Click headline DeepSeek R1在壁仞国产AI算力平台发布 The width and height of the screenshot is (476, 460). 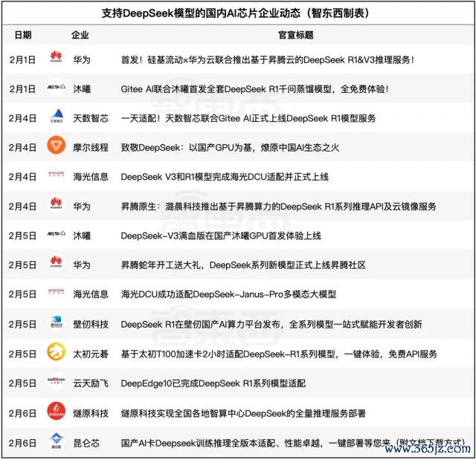[271, 325]
